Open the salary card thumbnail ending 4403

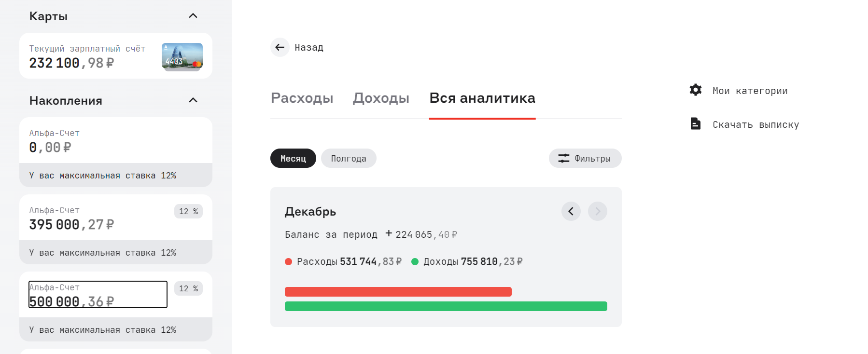pyautogui.click(x=182, y=56)
